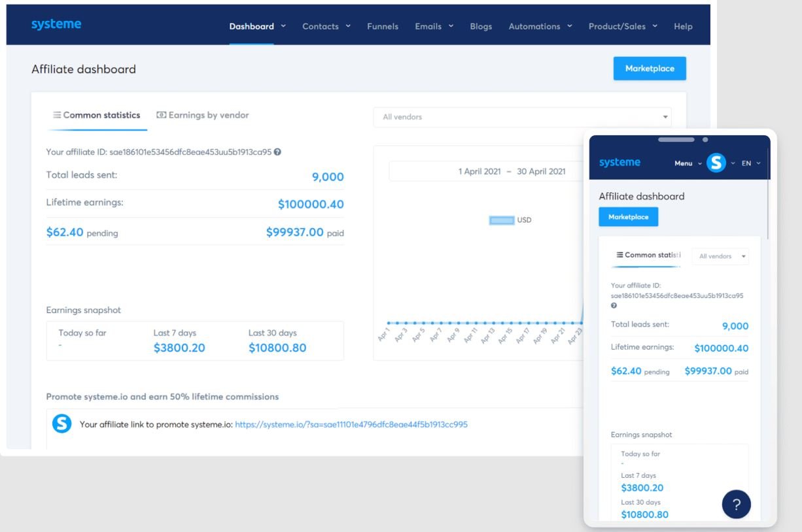
Task: Click the mobile lifetime earnings $100000.40
Action: 722,348
